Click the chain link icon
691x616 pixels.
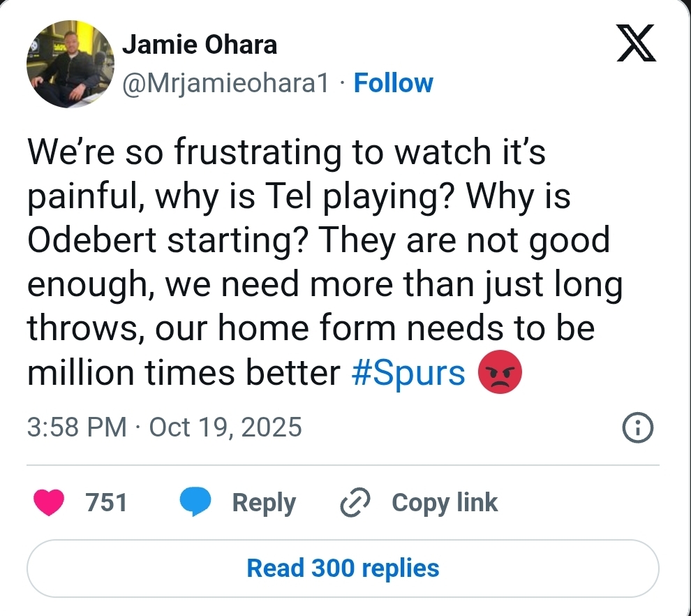point(355,503)
